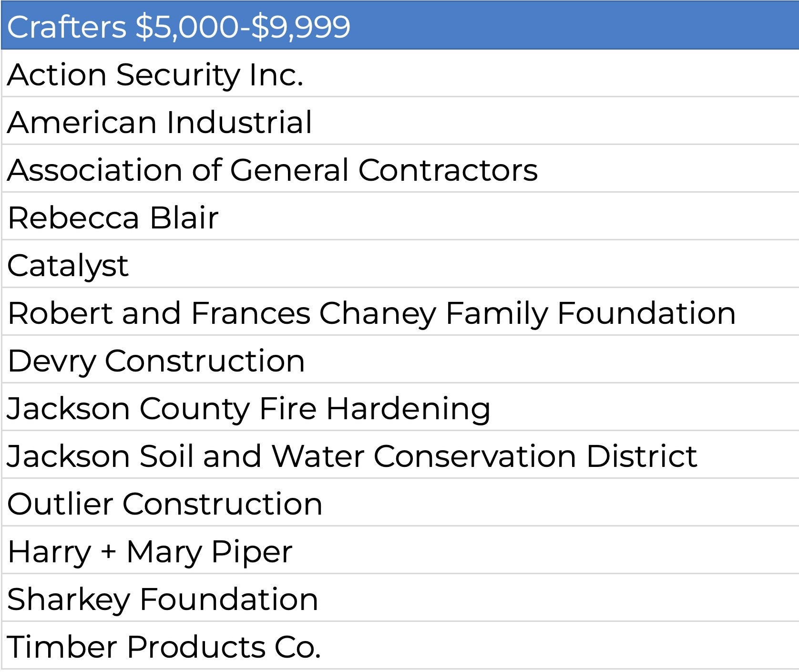Click the word District in Jackson Soil row
Viewport: 799px width, 672px height.
642,456
